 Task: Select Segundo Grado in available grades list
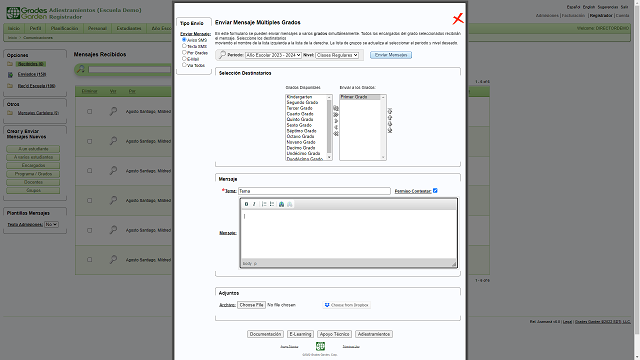click(302, 102)
